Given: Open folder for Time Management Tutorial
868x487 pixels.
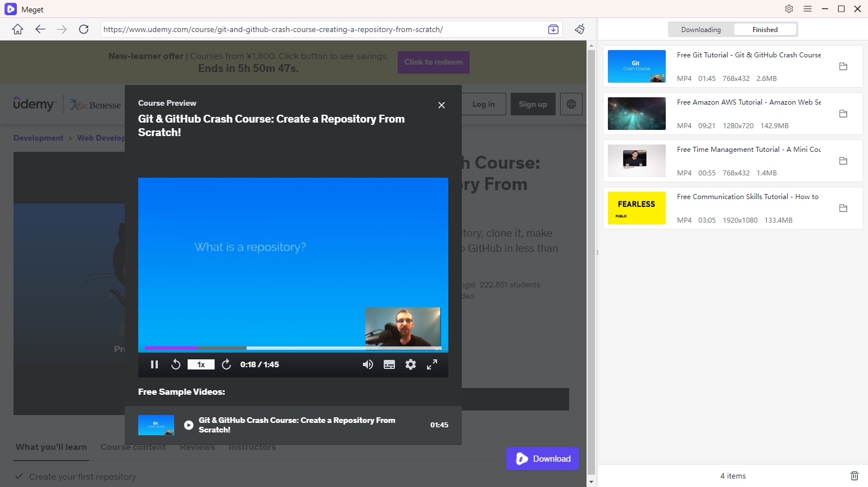Looking at the screenshot, I should pos(843,161).
